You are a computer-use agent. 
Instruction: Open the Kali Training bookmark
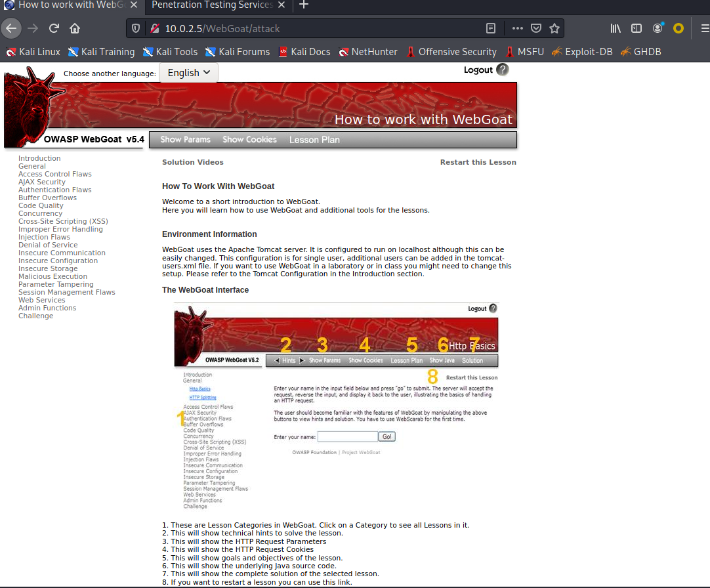[102, 52]
